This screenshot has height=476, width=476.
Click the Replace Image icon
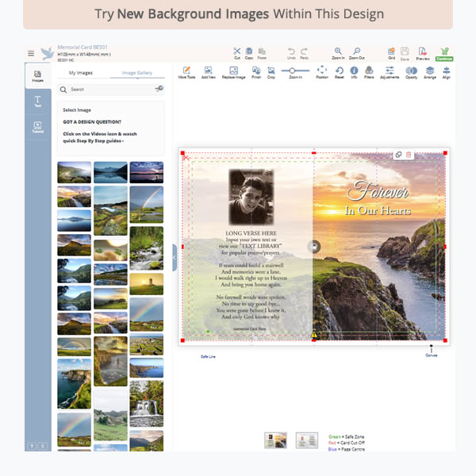[233, 71]
